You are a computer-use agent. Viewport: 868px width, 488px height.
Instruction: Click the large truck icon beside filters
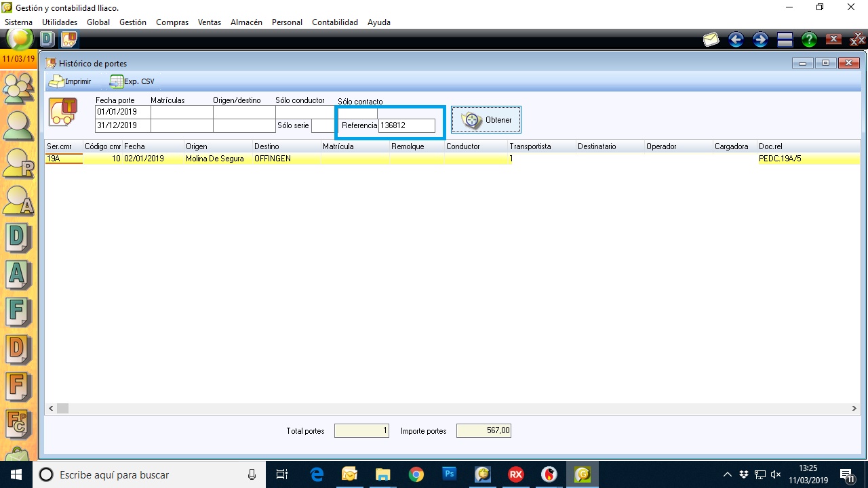pyautogui.click(x=63, y=112)
